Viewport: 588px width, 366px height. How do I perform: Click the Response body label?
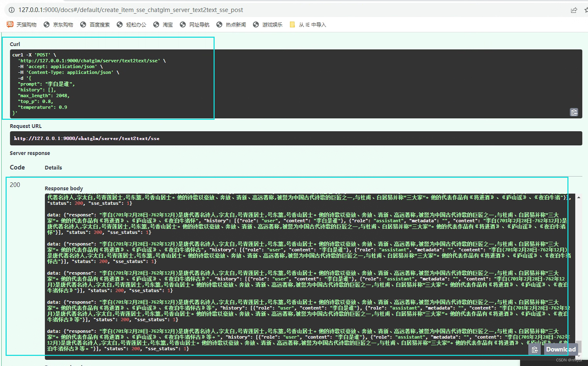[64, 188]
